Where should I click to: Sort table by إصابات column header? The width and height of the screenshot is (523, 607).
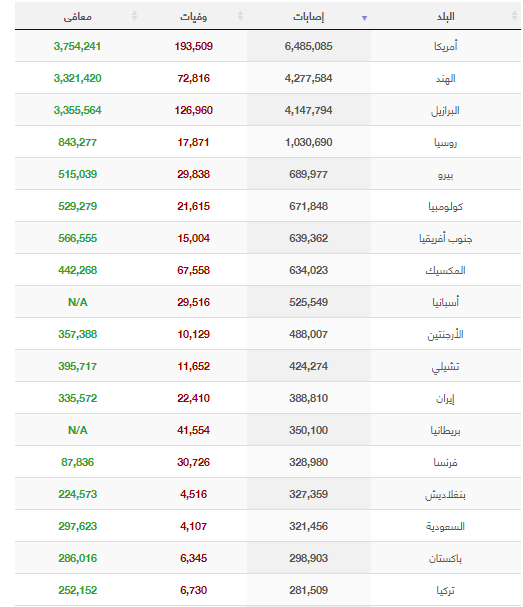309,16
